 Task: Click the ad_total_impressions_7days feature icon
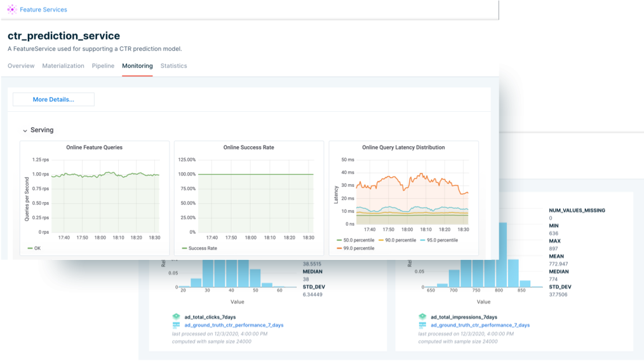coord(422,317)
